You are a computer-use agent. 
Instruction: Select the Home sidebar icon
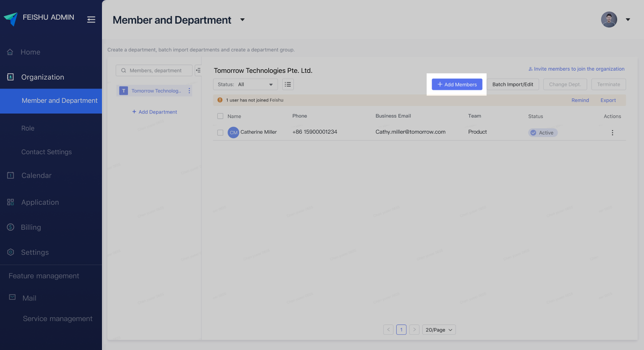10,52
